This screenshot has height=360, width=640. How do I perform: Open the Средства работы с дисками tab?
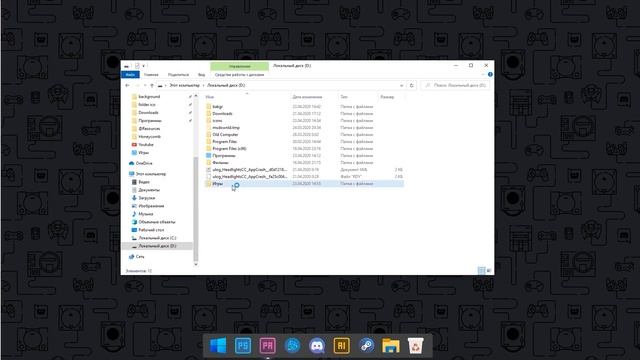click(240, 75)
